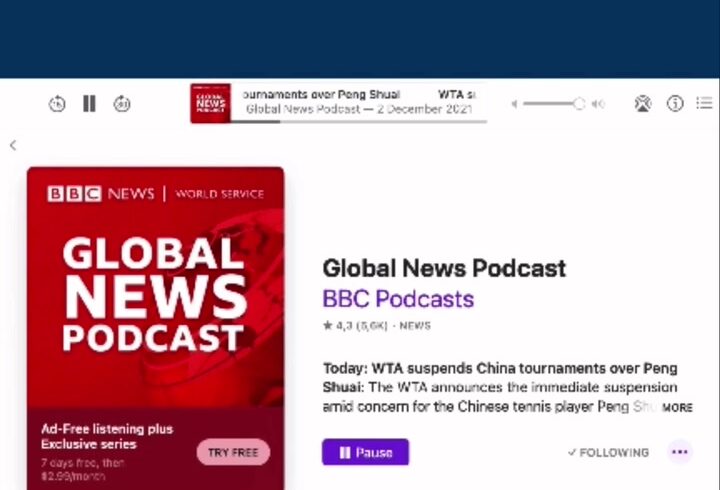Open the purple more options menu

coord(680,452)
